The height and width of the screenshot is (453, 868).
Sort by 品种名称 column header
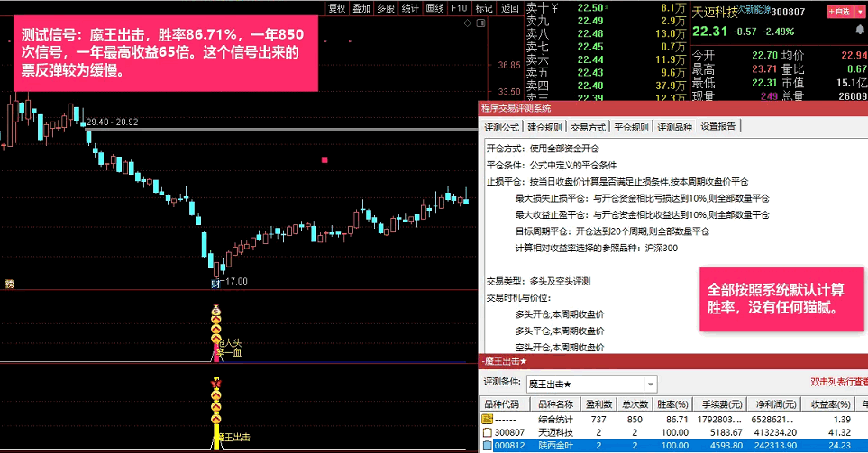[555, 404]
